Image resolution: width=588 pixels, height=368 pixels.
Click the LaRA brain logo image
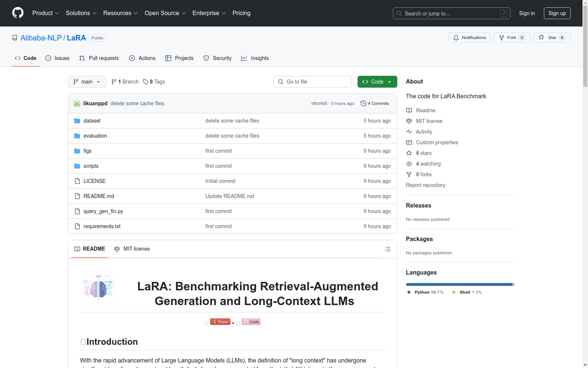coord(99,289)
